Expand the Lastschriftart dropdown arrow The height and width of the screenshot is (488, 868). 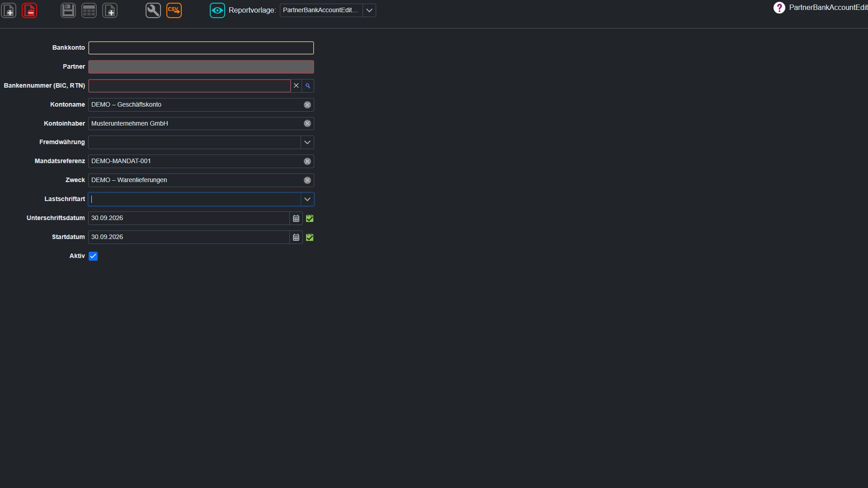[307, 199]
